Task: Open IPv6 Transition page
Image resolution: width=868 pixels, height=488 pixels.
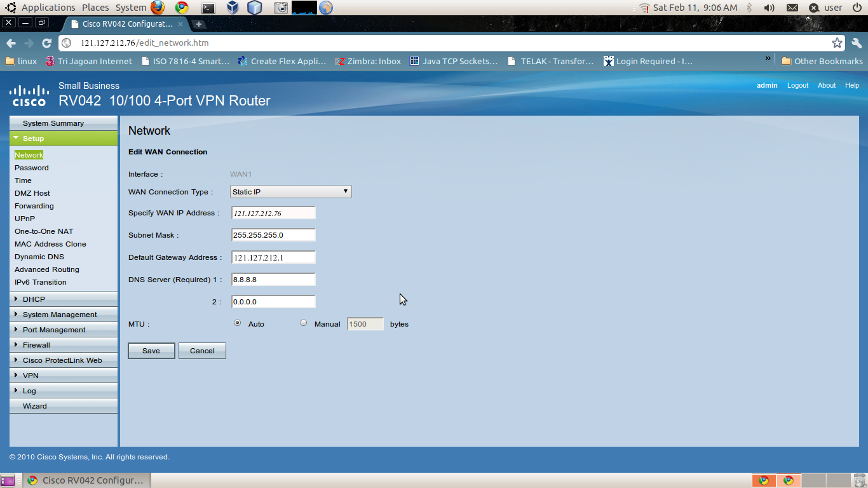Action: tap(41, 282)
